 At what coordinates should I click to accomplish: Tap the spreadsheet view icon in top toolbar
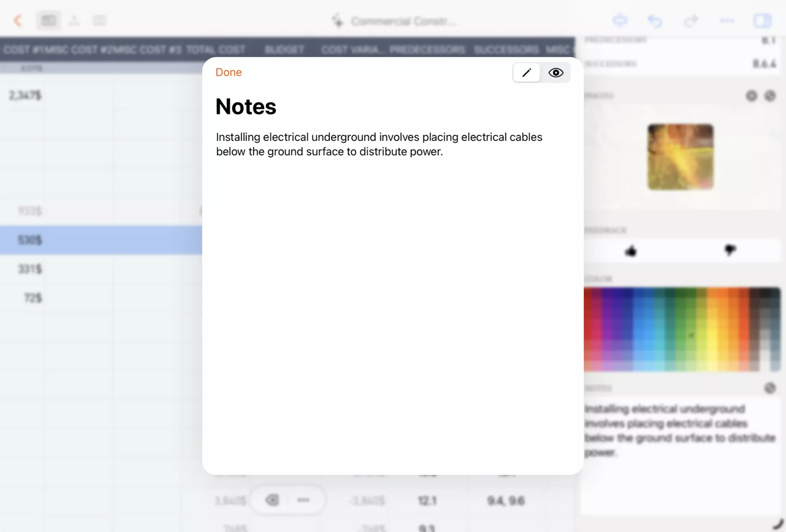point(49,20)
